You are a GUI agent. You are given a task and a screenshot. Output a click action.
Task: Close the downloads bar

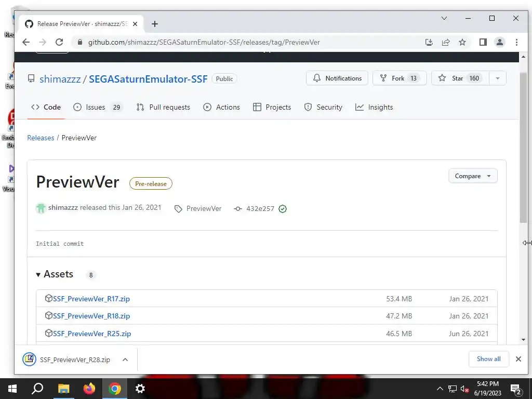(x=518, y=359)
